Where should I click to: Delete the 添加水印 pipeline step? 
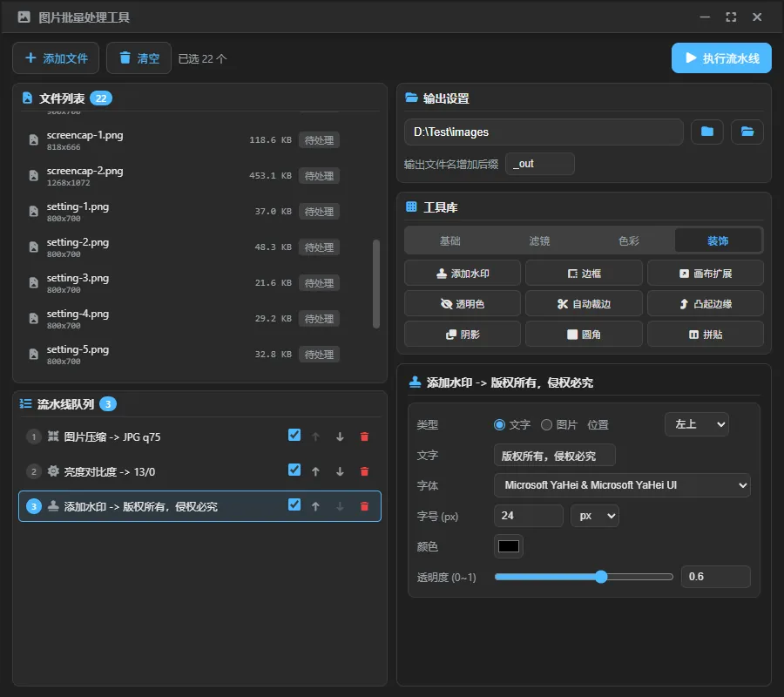364,506
